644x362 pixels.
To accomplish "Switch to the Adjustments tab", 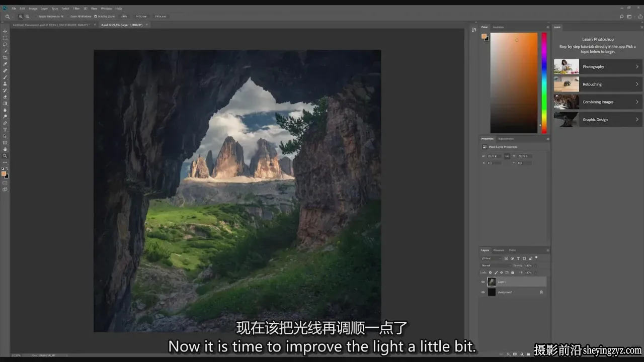I will click(x=506, y=139).
